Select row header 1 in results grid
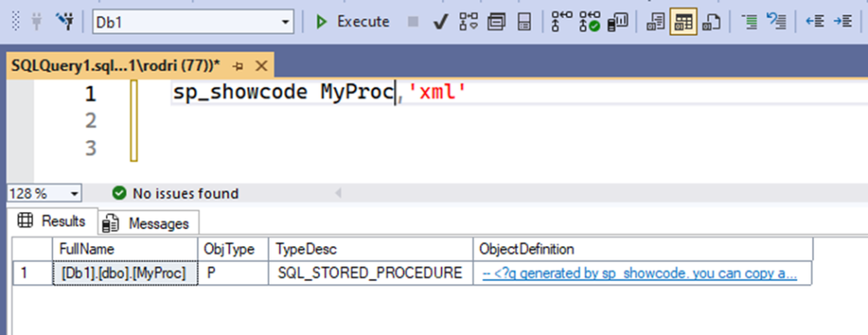868x335 pixels. click(x=33, y=273)
